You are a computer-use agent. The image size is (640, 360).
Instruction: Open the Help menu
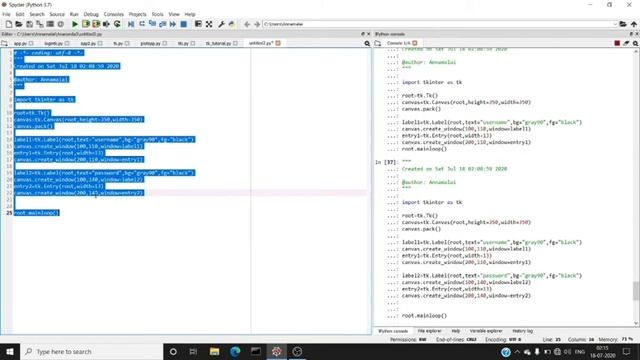[x=190, y=14]
